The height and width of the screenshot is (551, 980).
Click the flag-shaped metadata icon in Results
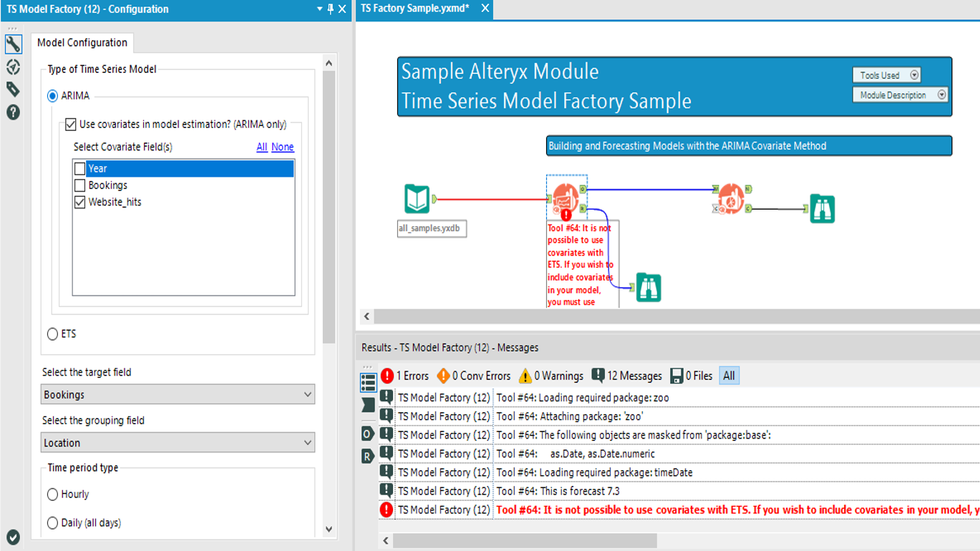(368, 406)
